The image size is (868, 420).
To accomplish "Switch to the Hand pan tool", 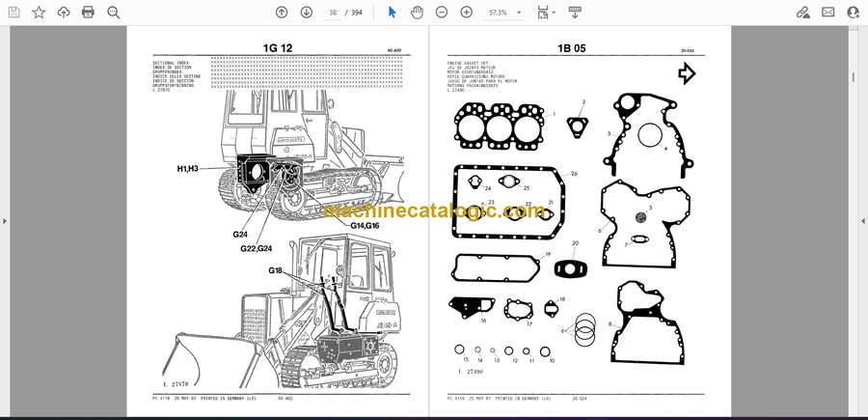I will pyautogui.click(x=417, y=13).
